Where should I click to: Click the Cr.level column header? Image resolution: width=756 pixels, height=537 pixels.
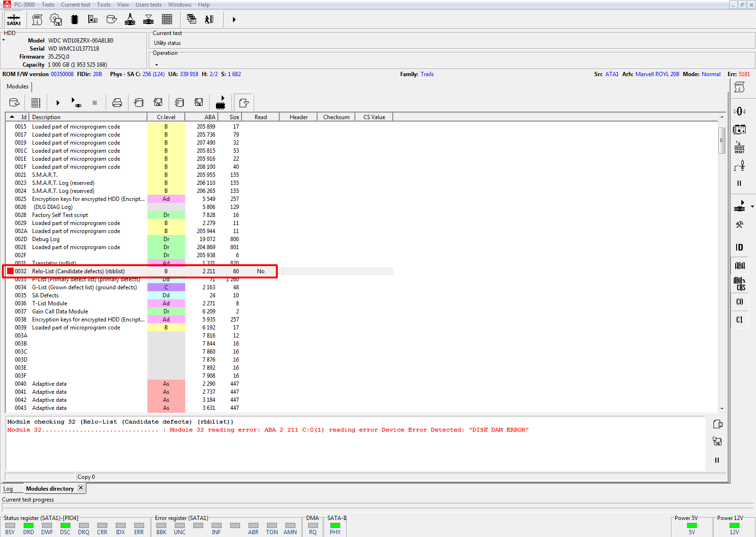click(166, 117)
